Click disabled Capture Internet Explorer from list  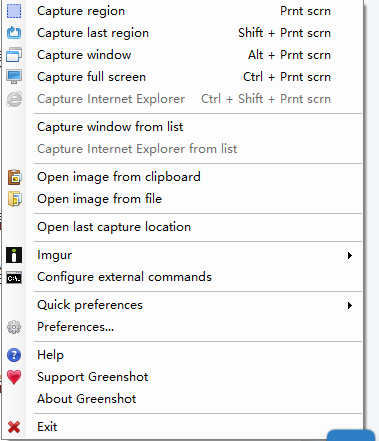point(183,149)
